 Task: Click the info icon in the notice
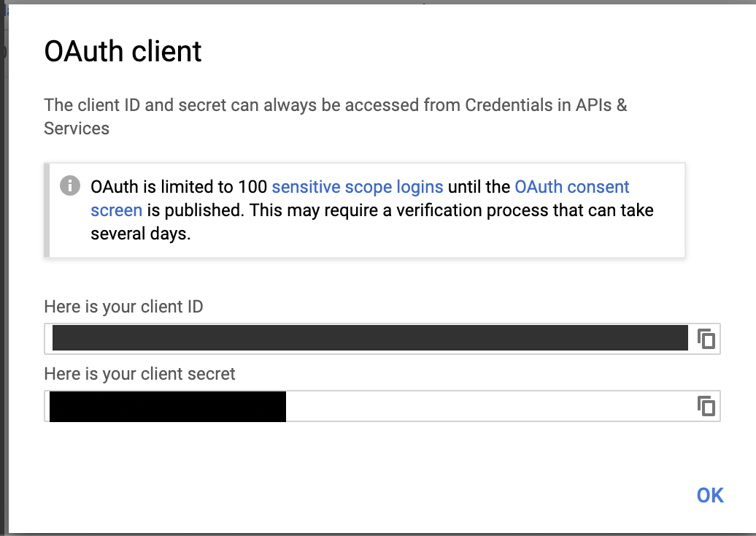click(x=69, y=185)
